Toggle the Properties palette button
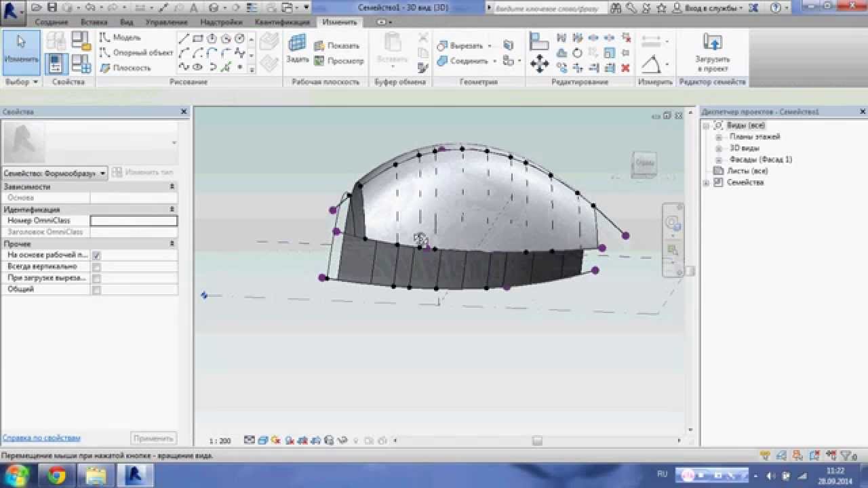 pyautogui.click(x=56, y=64)
